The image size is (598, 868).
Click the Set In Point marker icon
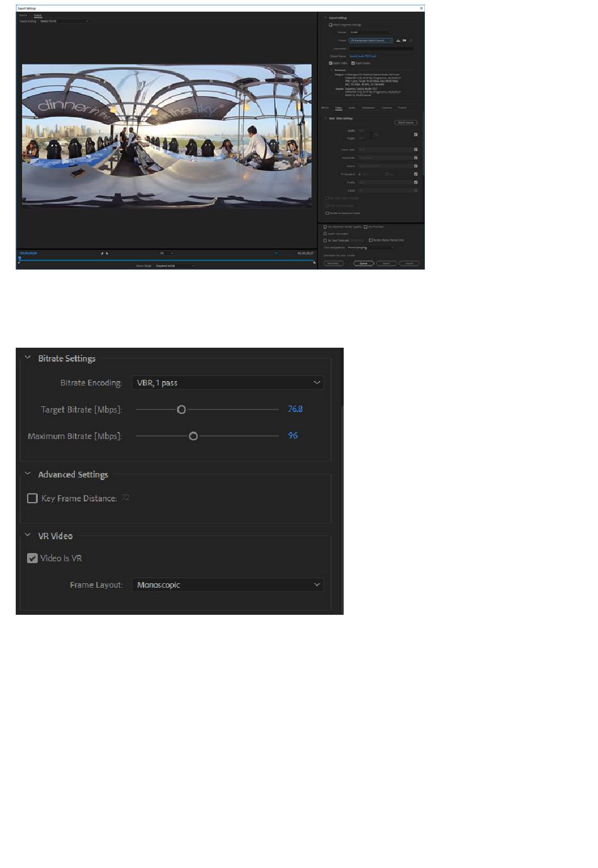(102, 253)
